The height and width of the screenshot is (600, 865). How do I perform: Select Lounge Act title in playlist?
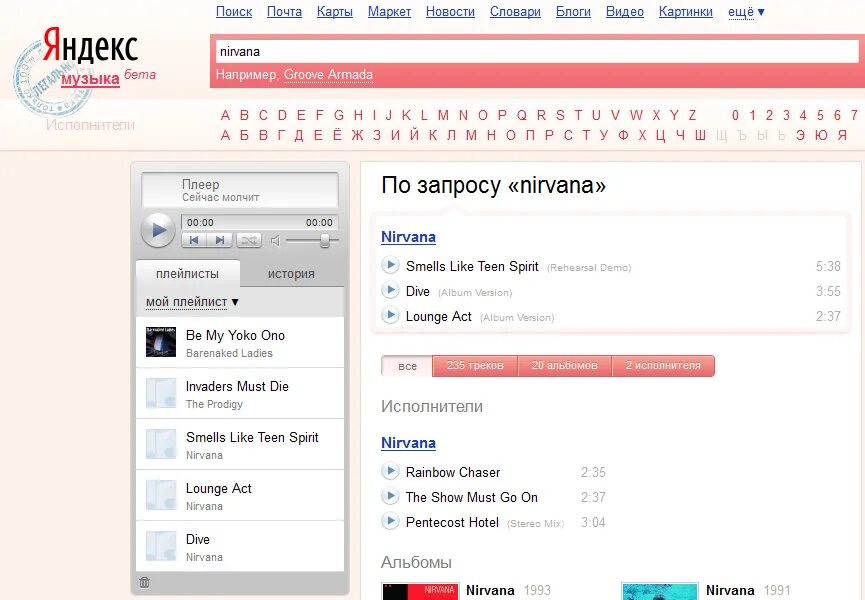(x=218, y=488)
